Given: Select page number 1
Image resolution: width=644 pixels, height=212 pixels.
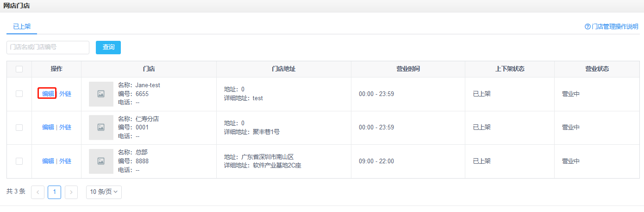Looking at the screenshot, I should point(54,192).
